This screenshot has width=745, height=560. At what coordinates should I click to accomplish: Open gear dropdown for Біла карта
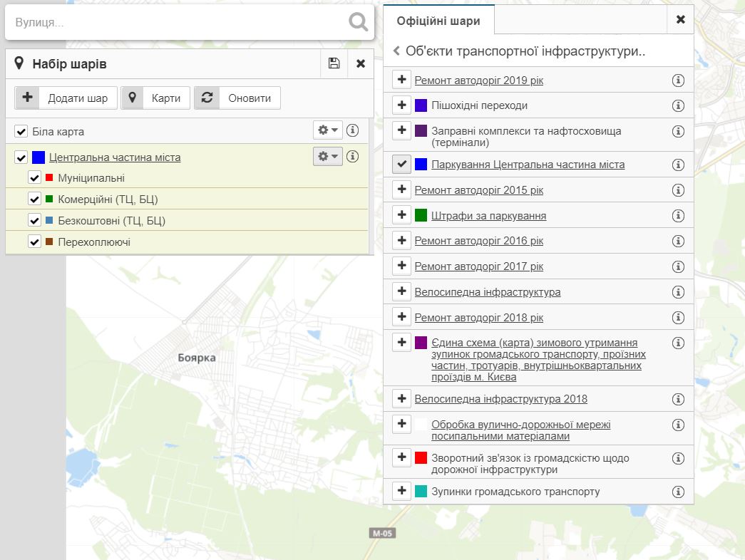pos(328,130)
